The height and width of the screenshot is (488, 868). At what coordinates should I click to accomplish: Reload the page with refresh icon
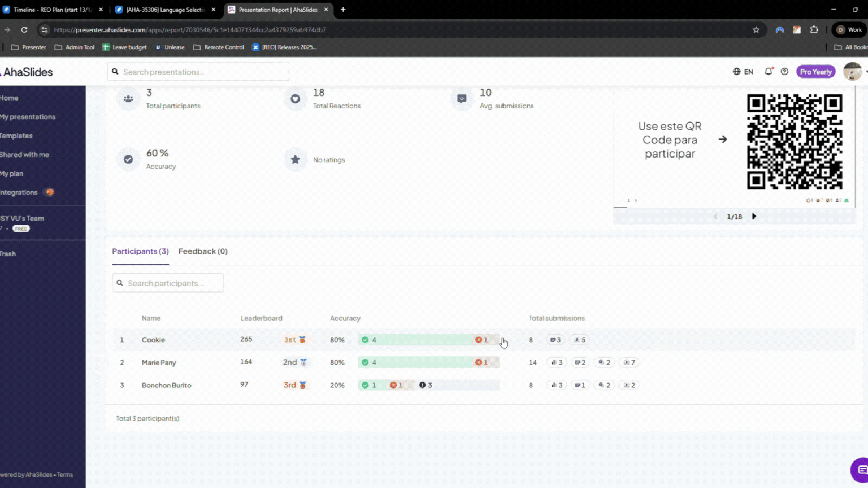tap(24, 30)
